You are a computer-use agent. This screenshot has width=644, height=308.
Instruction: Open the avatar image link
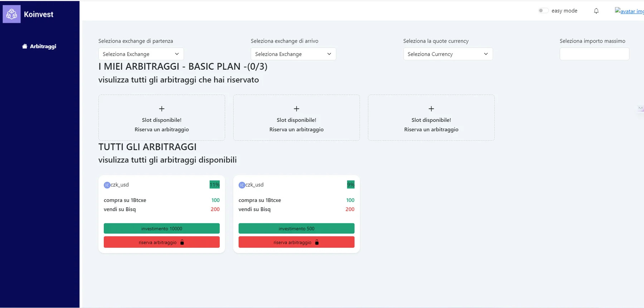pyautogui.click(x=629, y=11)
